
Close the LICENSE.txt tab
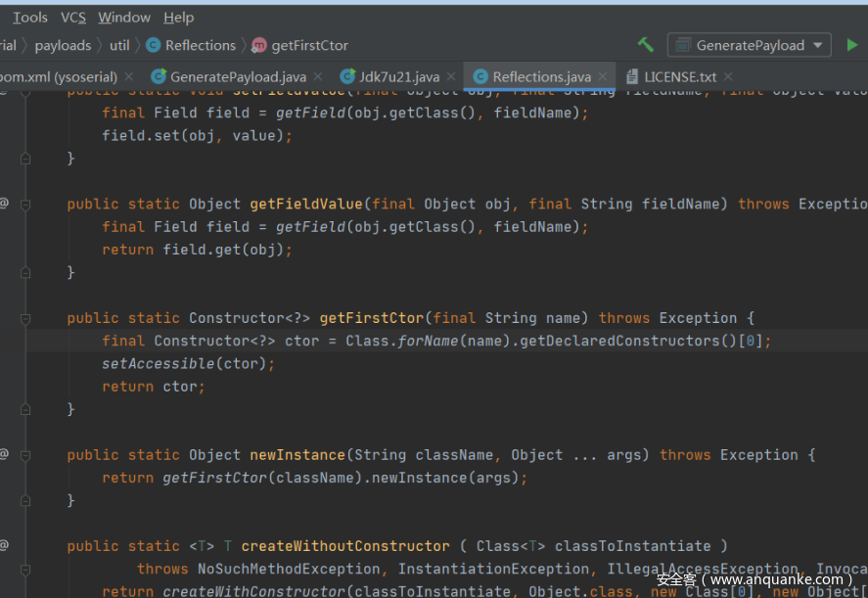coord(728,76)
